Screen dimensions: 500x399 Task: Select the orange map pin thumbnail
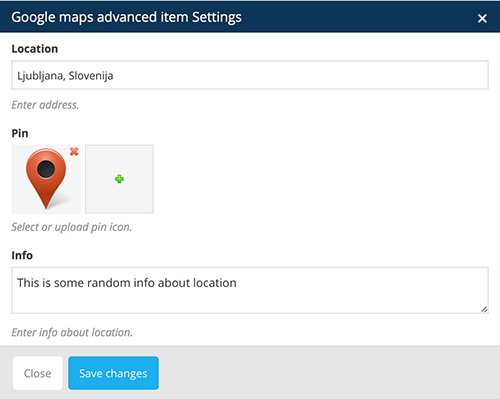[46, 179]
